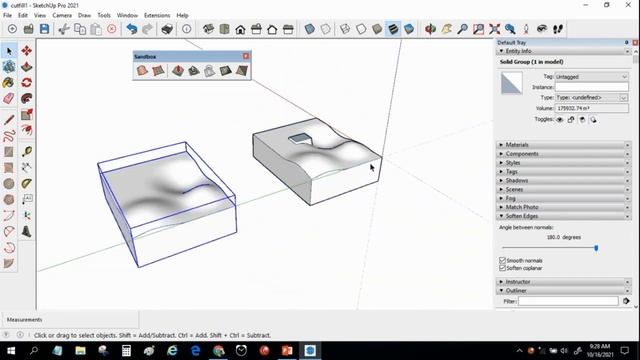Expand the Scenes panel
Screen dimensions: 640x360
(564, 189)
